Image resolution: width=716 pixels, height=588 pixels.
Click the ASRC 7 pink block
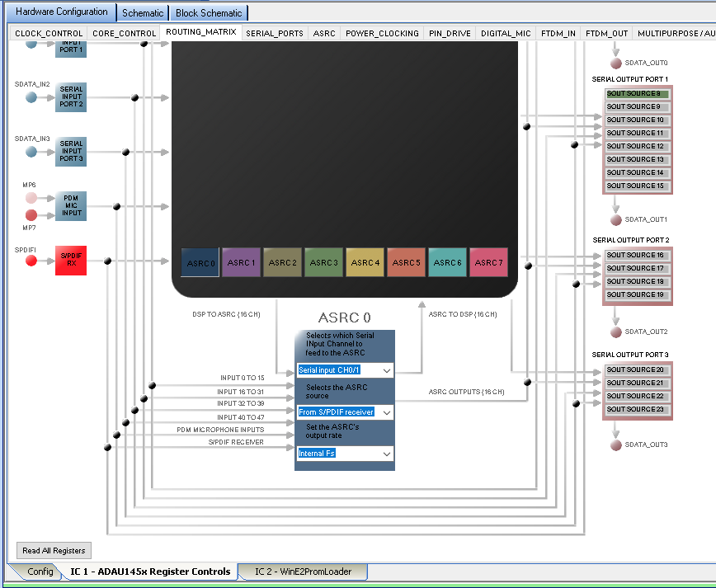(488, 262)
